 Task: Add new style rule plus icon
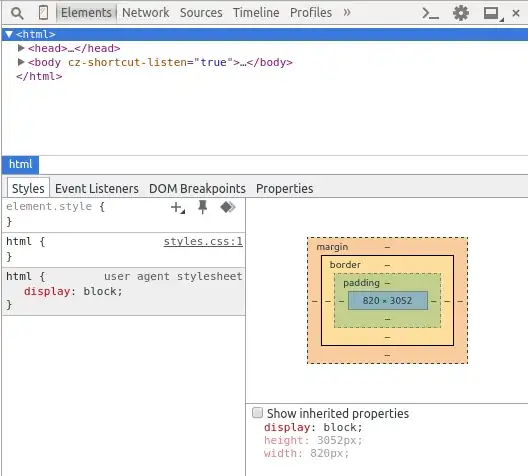177,207
